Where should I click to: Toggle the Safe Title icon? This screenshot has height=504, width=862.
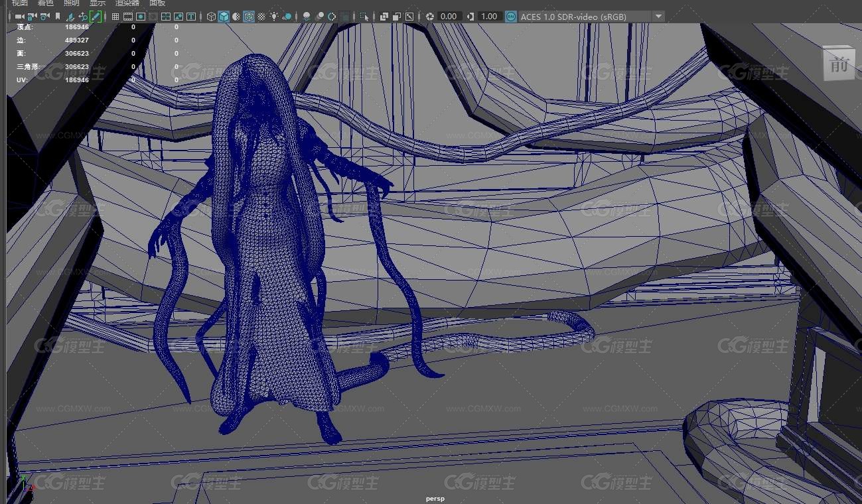coord(191,17)
